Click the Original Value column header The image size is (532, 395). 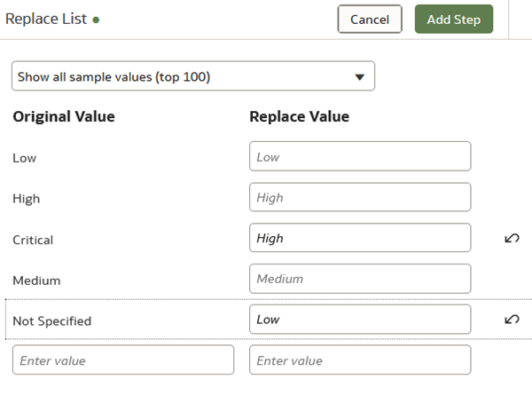click(x=64, y=116)
